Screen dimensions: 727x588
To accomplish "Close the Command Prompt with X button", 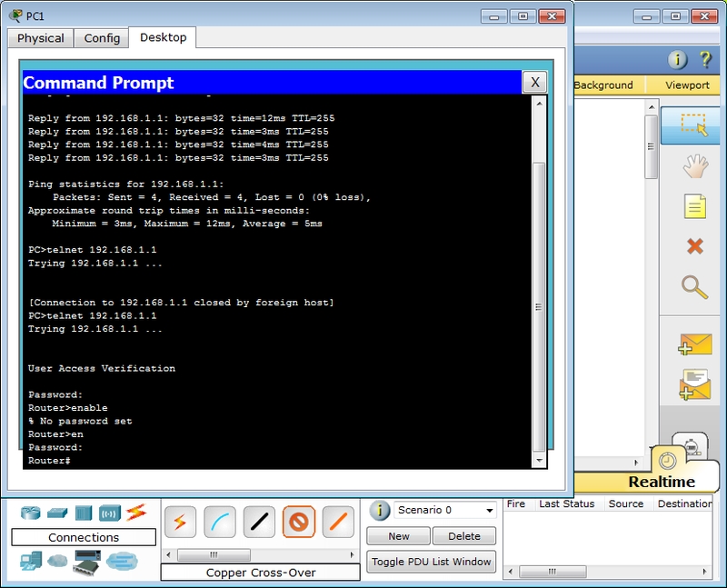I will (534, 83).
